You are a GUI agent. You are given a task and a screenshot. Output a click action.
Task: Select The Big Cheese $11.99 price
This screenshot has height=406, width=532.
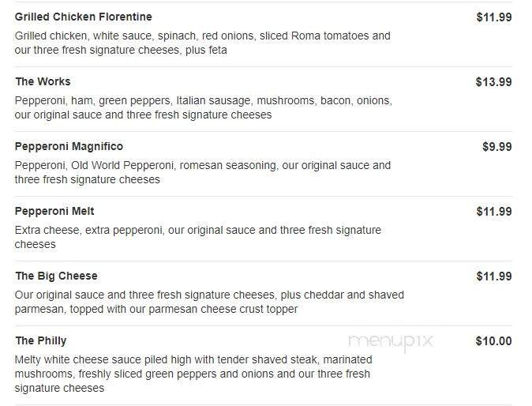click(x=493, y=276)
